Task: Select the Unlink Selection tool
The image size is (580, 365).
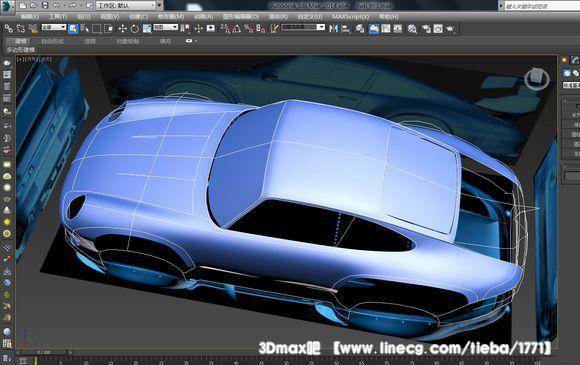Action: (21, 28)
